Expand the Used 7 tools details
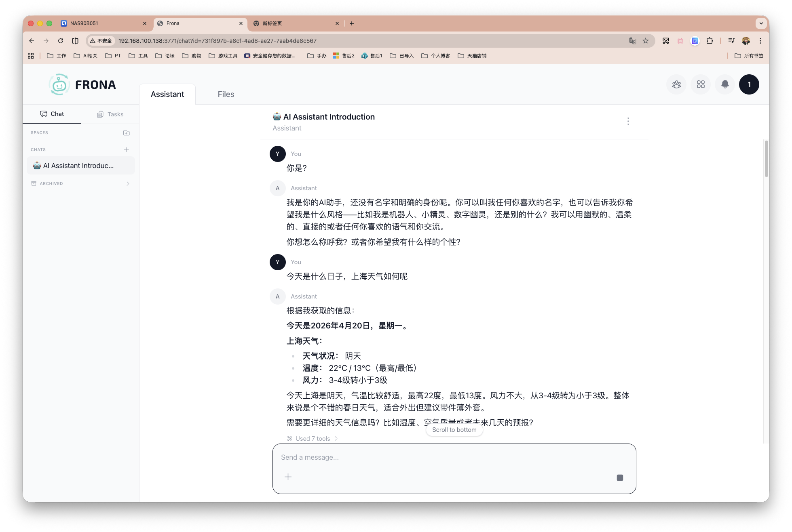This screenshot has height=532, width=792. [x=312, y=438]
